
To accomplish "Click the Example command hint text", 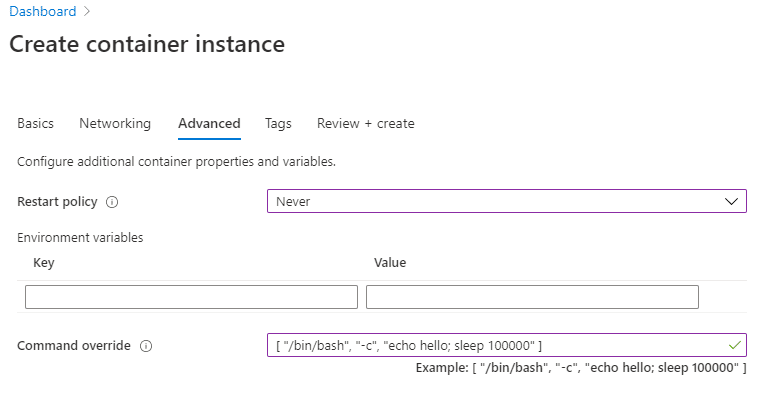I will [581, 368].
